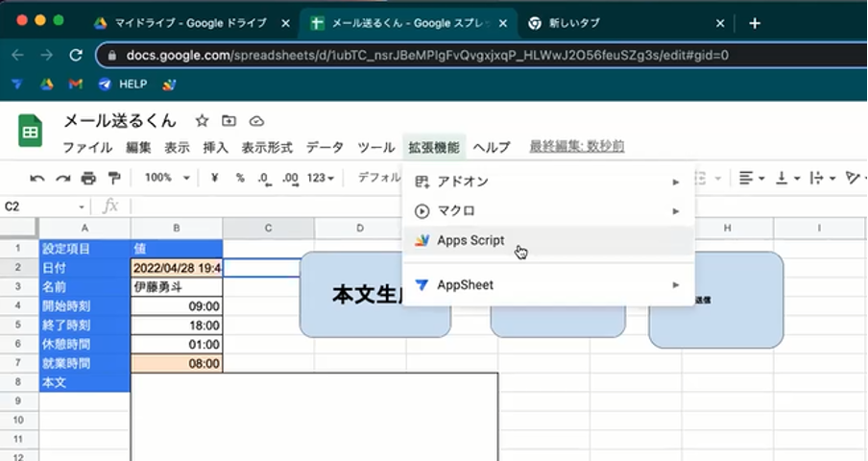Select cell with 伊藤勇斗
This screenshot has width=868, height=461.
(177, 287)
